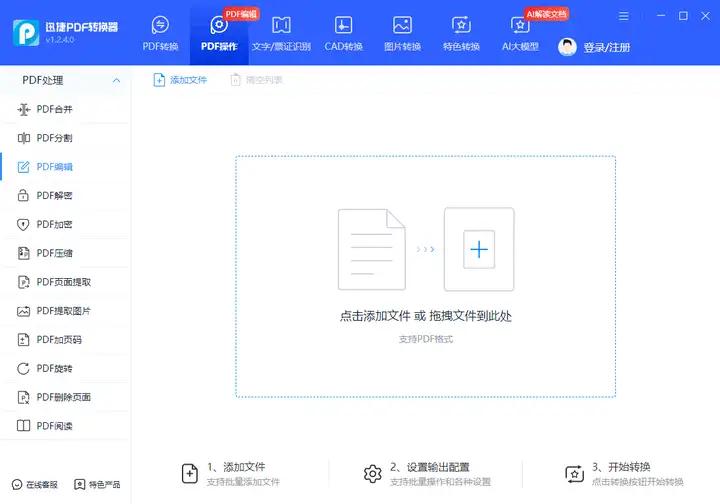
Task: Select PDF压缩 in the sidebar
Action: pos(65,253)
